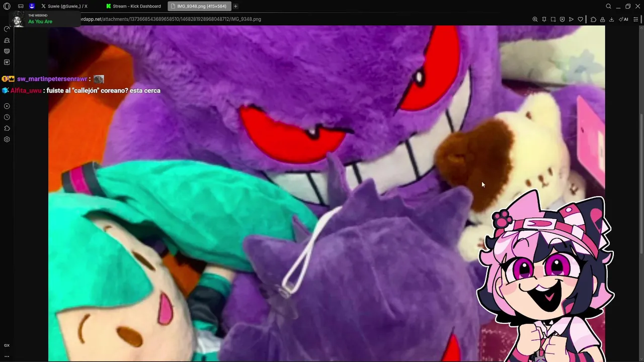
Task: Click the pink cat-girl avatar overlay
Action: (546, 277)
